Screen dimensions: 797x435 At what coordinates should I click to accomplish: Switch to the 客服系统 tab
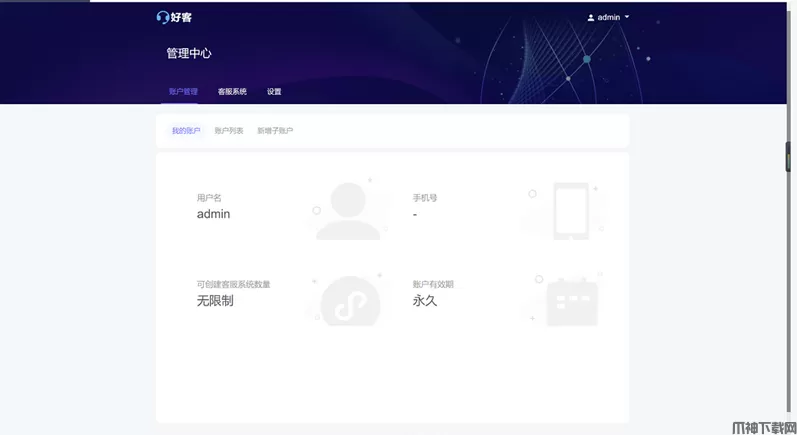click(x=232, y=91)
